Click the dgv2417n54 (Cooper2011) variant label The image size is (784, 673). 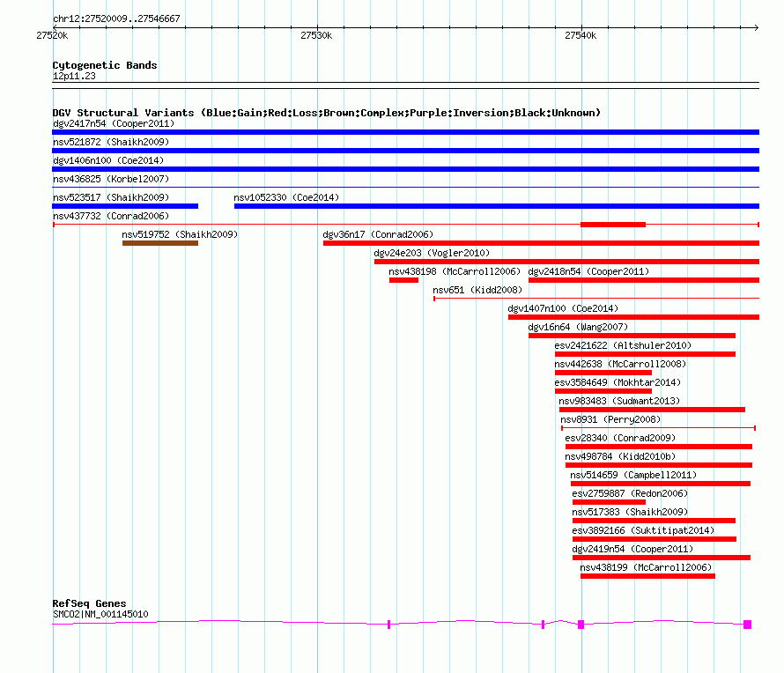tap(114, 123)
